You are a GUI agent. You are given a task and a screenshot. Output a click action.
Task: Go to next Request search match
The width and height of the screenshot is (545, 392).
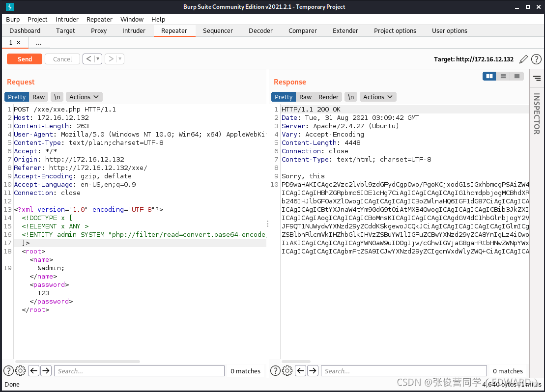tap(46, 371)
